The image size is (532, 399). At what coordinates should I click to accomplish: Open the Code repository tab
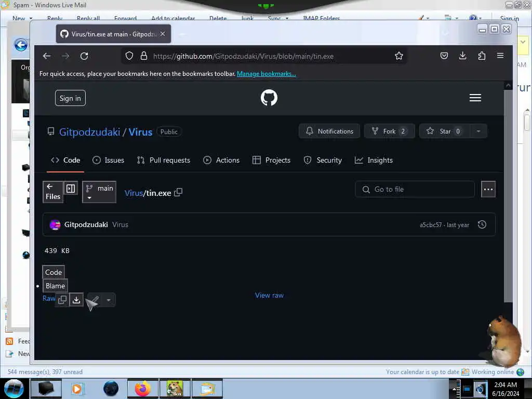tap(65, 160)
